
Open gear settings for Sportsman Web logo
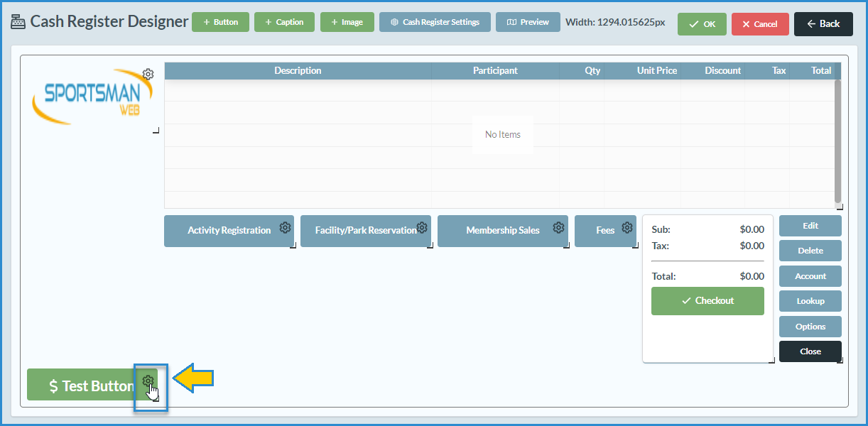tap(148, 74)
